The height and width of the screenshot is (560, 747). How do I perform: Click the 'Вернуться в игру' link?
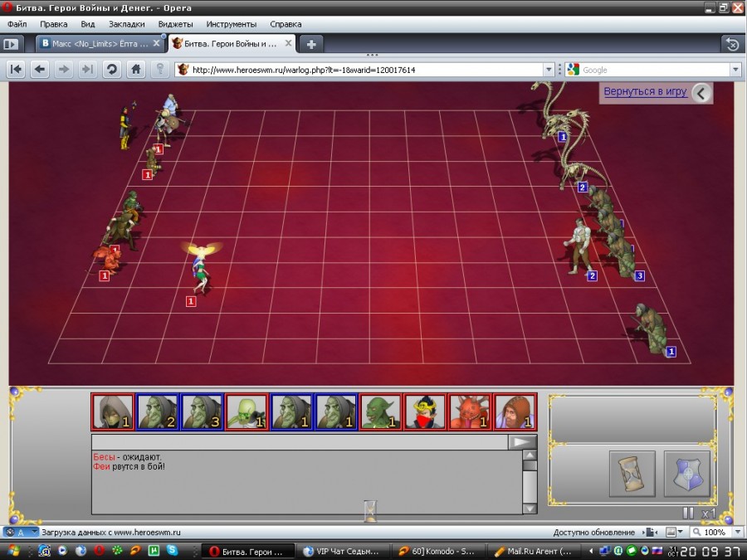[645, 91]
